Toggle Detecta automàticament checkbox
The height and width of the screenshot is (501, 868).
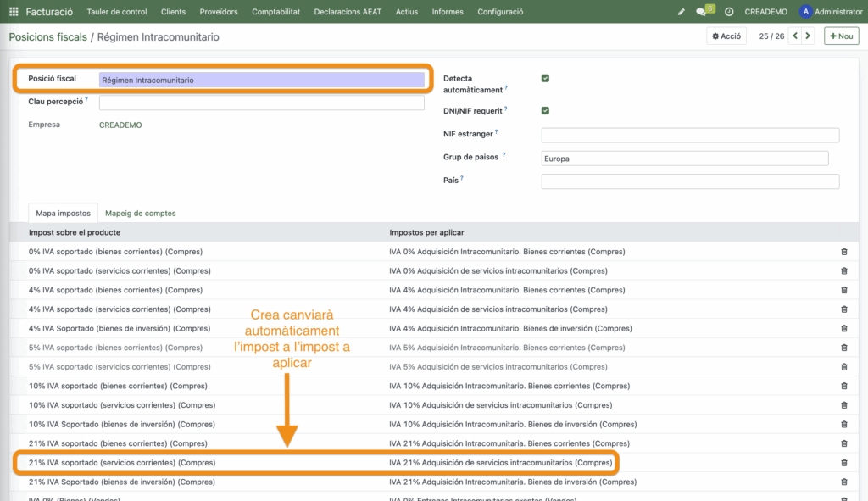(x=545, y=78)
